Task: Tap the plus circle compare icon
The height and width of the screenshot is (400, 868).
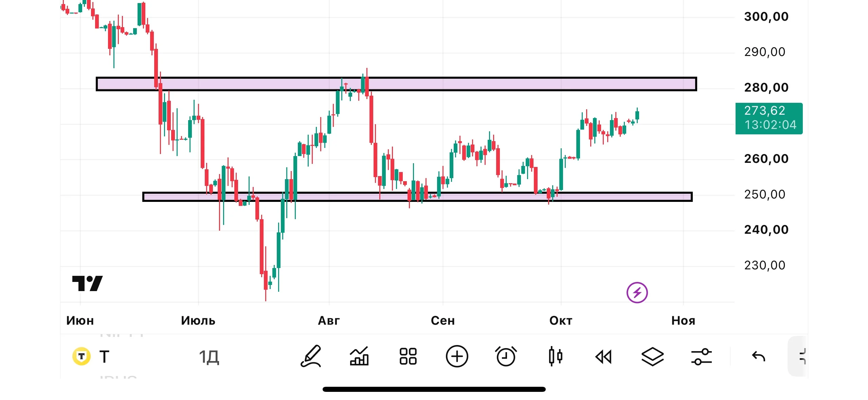Action: (x=457, y=356)
